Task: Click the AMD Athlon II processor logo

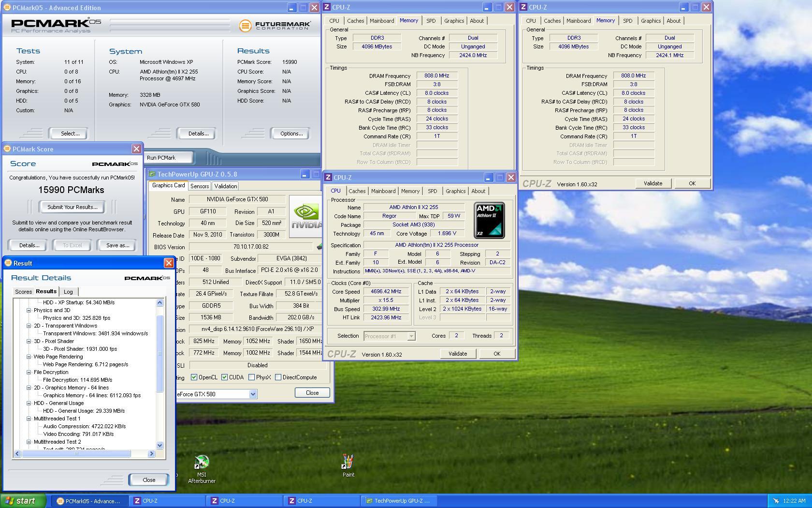Action: pyautogui.click(x=489, y=221)
